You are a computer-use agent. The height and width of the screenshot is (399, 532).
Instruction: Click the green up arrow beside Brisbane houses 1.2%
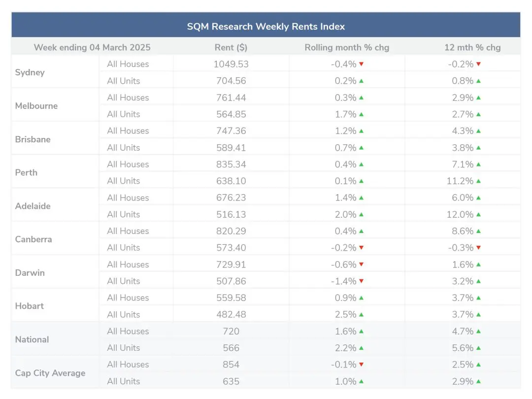(362, 131)
